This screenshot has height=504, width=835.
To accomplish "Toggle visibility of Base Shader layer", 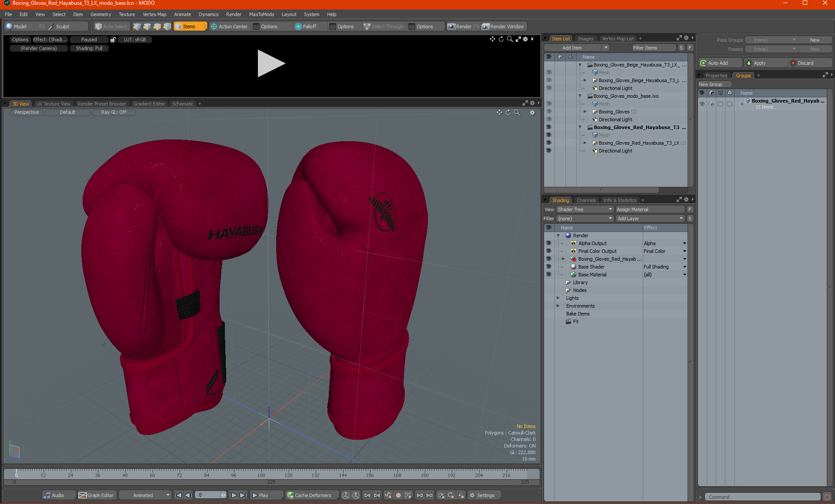I will 549,267.
